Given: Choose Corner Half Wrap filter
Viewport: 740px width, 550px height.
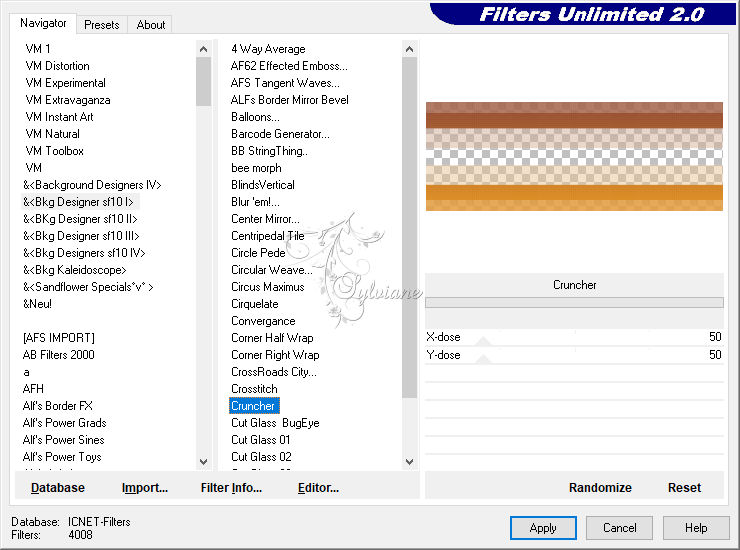Looking at the screenshot, I should (272, 338).
